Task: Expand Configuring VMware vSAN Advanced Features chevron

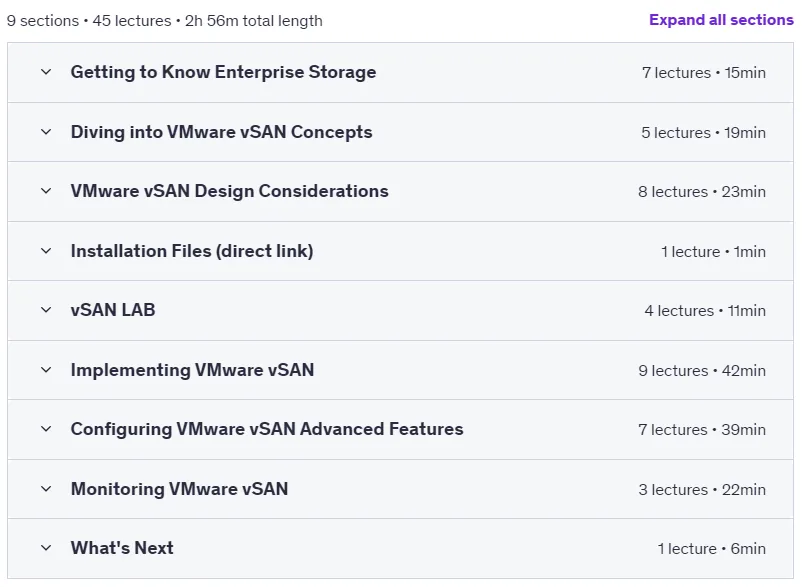Action: 46,429
